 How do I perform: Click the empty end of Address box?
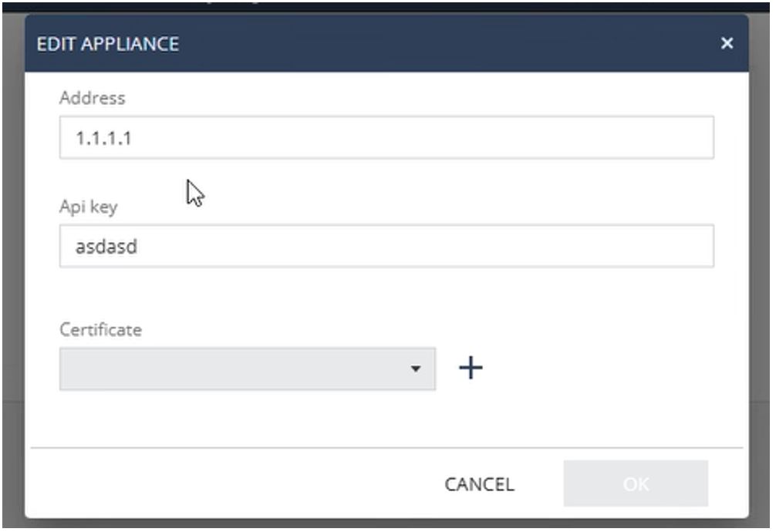[x=545, y=137]
